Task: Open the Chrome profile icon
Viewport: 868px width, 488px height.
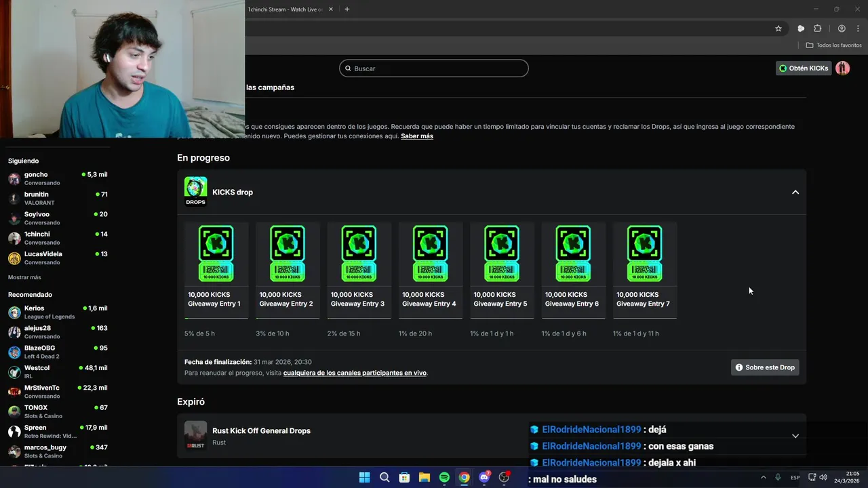Action: coord(842,28)
